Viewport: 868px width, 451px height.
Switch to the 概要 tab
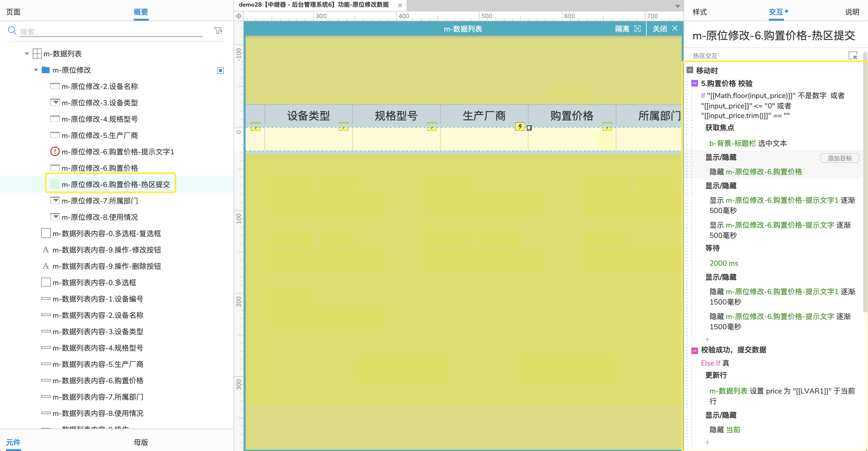pyautogui.click(x=141, y=12)
